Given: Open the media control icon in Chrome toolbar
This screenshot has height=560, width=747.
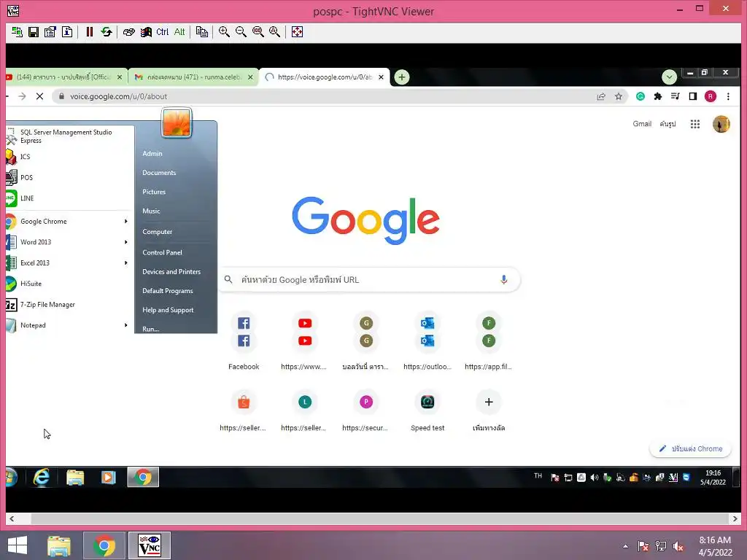Looking at the screenshot, I should click(x=676, y=96).
